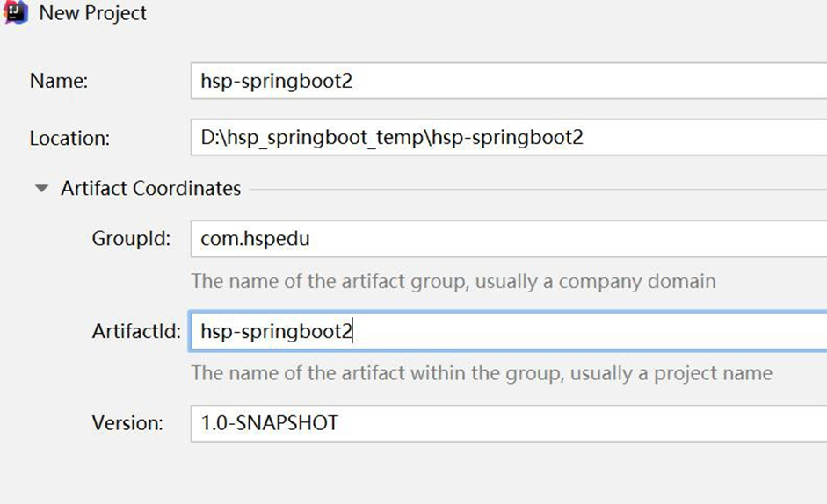Click the New Project window title

pos(93,14)
